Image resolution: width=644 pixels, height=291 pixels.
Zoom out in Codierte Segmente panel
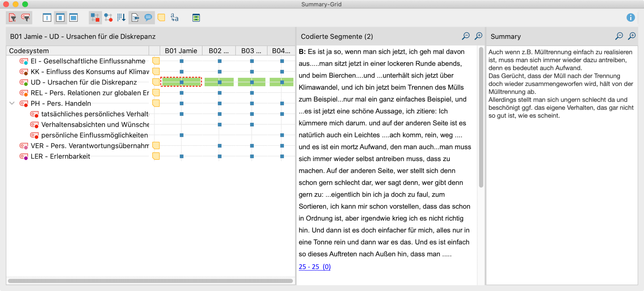click(x=466, y=36)
